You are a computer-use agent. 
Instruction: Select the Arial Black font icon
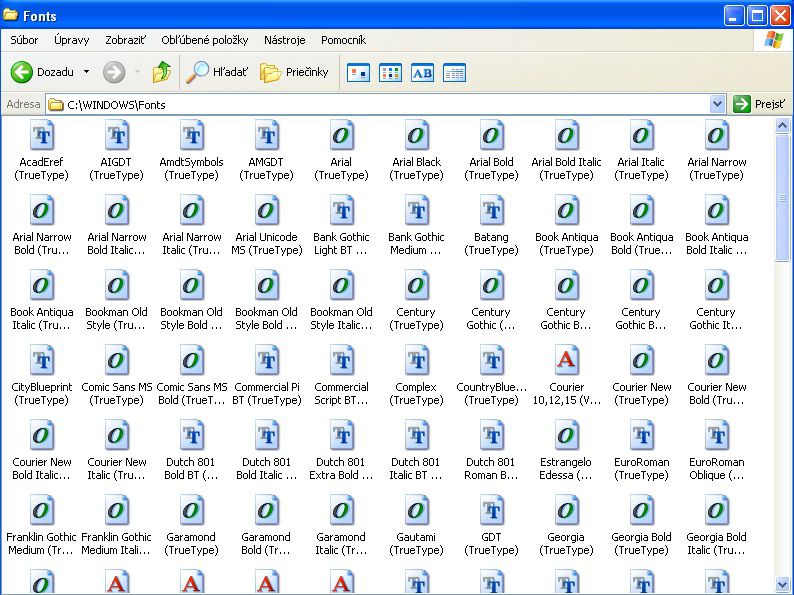416,135
